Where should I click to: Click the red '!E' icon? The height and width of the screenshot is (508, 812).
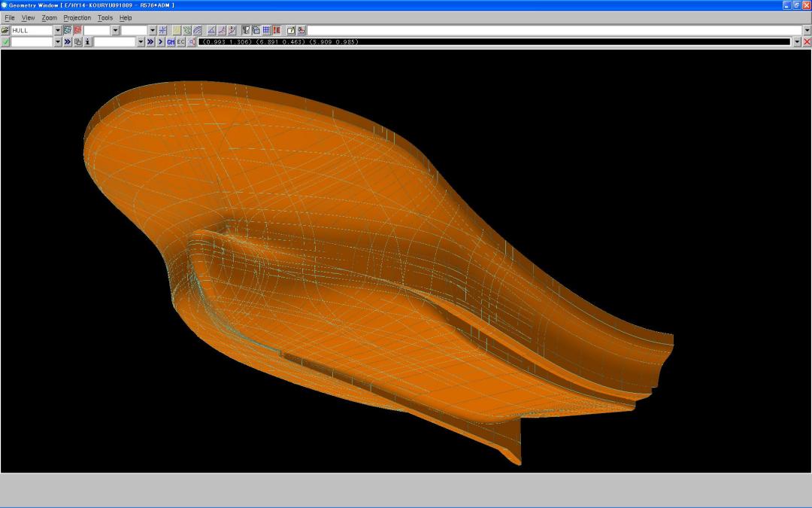[277, 30]
